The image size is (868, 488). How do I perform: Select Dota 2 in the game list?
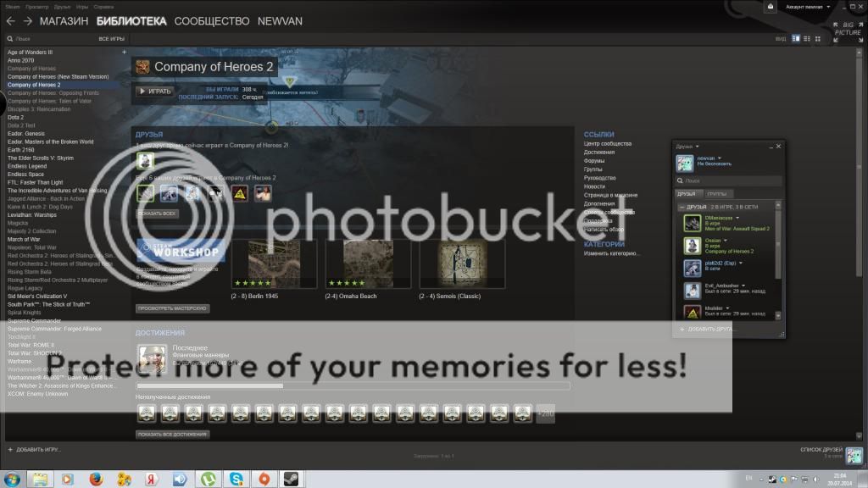(x=15, y=117)
